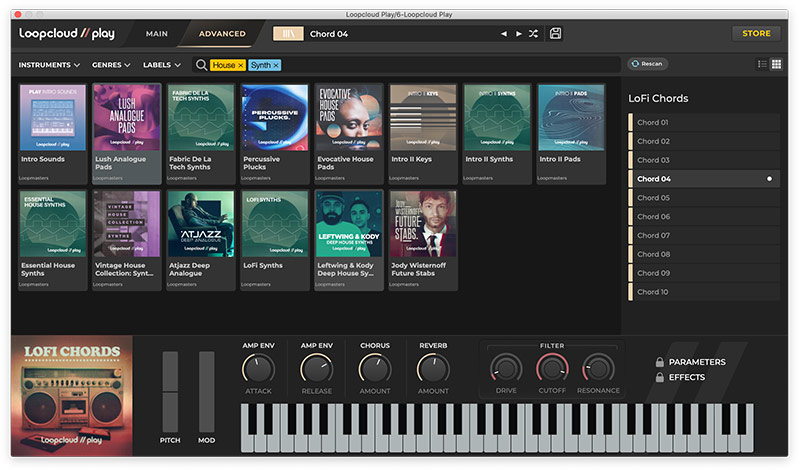Click the Filter Drive knob
This screenshot has height=470, width=800.
pyautogui.click(x=506, y=368)
